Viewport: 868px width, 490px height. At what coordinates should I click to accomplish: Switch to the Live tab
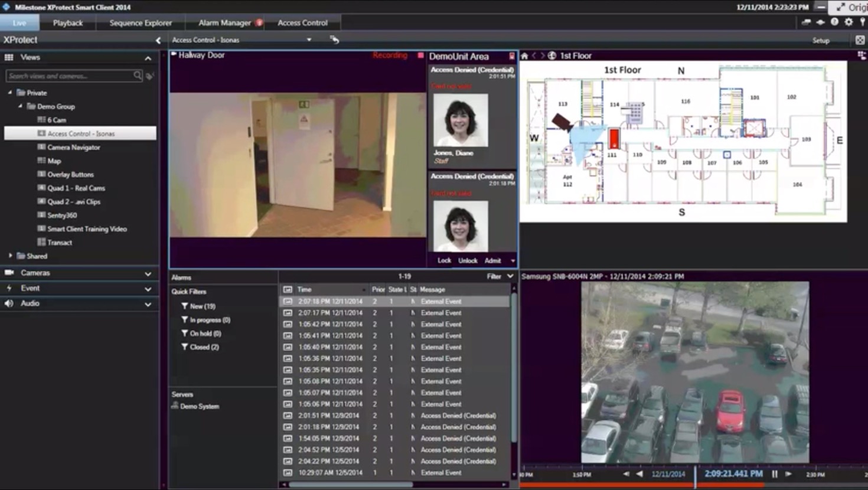click(19, 23)
